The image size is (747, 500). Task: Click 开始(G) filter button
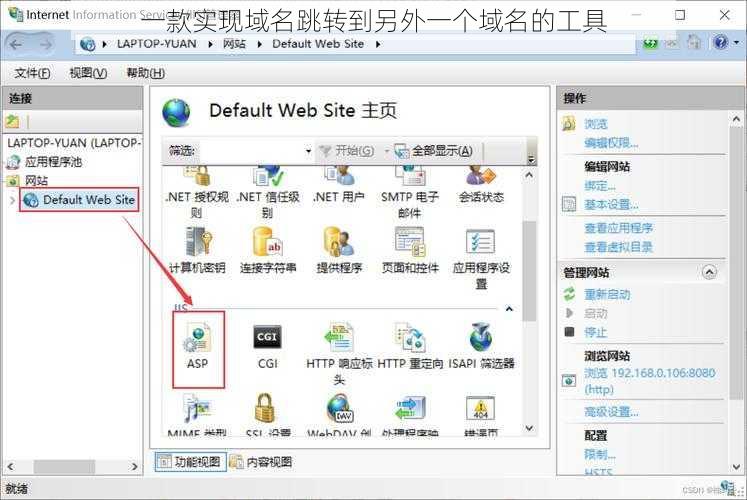tap(346, 151)
